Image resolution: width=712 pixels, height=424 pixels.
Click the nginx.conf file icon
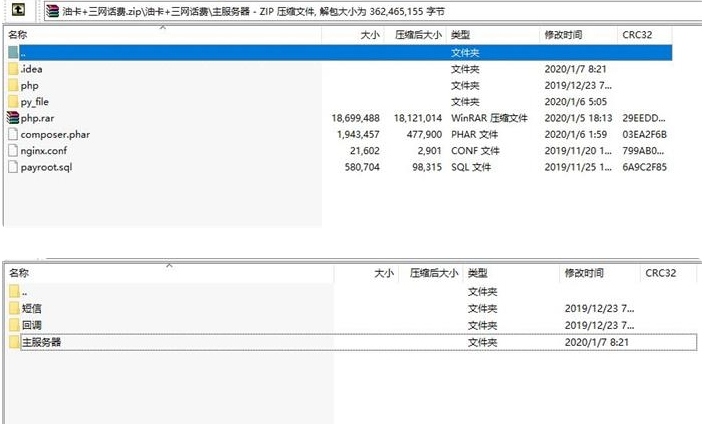click(x=13, y=151)
